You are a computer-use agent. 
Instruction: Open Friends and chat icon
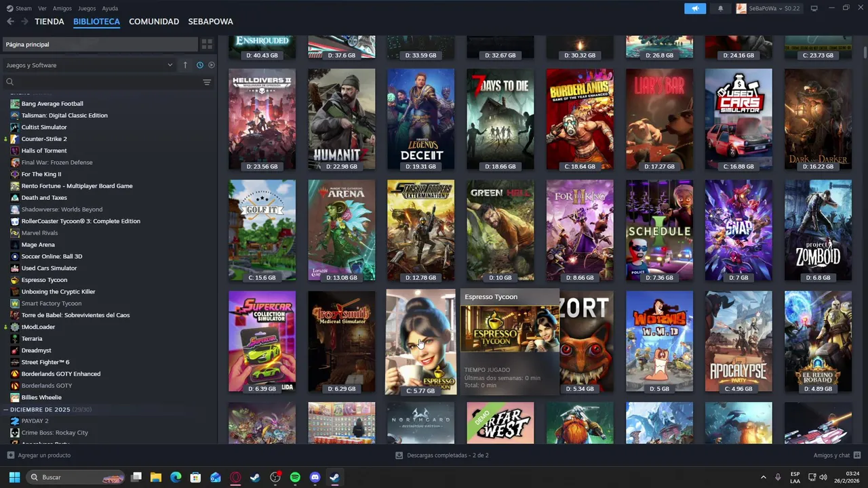pyautogui.click(x=857, y=455)
